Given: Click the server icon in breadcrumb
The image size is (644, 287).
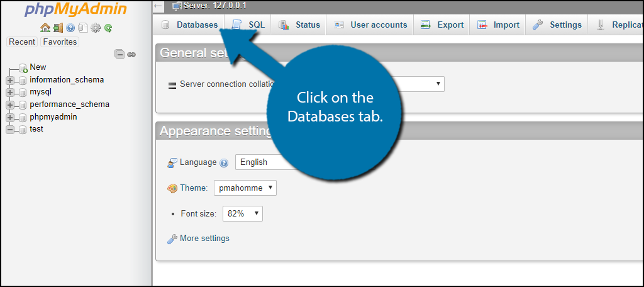Looking at the screenshot, I should click(x=177, y=5).
